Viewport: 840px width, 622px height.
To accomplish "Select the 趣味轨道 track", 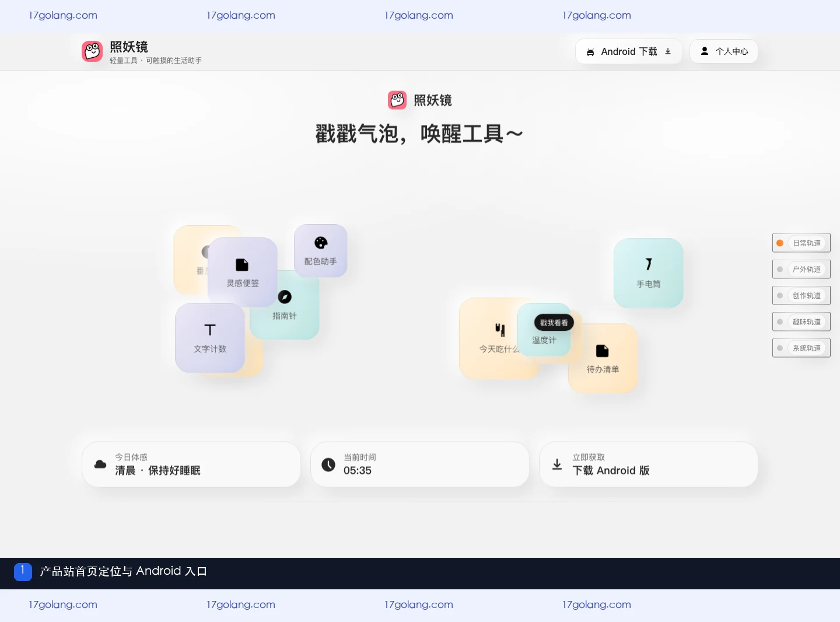I will coord(801,322).
